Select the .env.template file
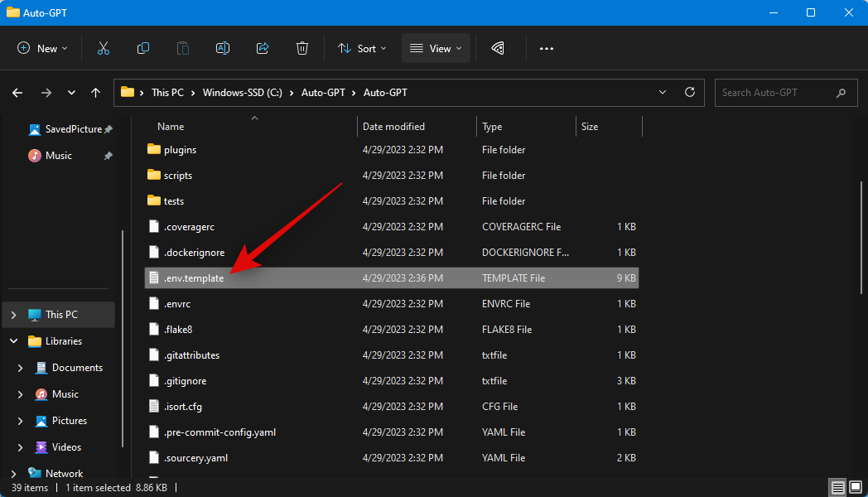Image resolution: width=868 pixels, height=497 pixels. (x=392, y=277)
